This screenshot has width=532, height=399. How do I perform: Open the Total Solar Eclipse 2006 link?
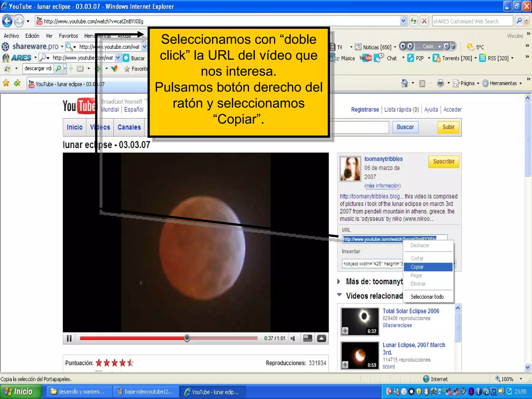point(411,311)
